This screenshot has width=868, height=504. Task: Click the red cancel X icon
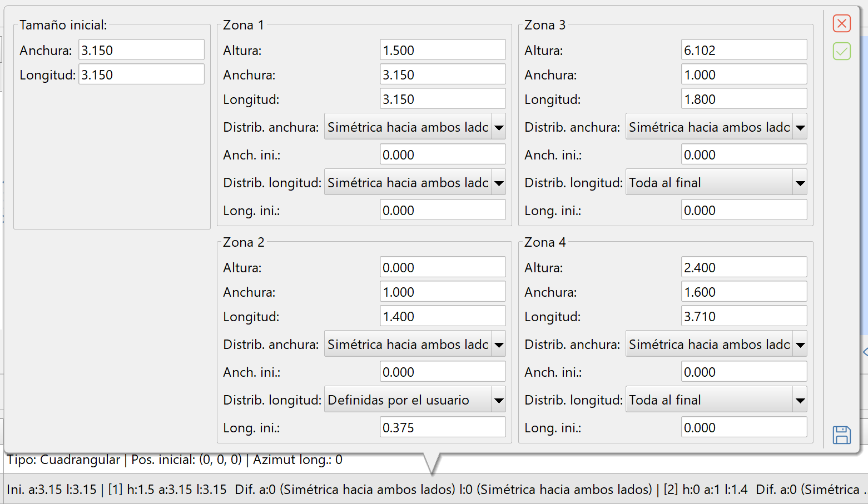[841, 23]
